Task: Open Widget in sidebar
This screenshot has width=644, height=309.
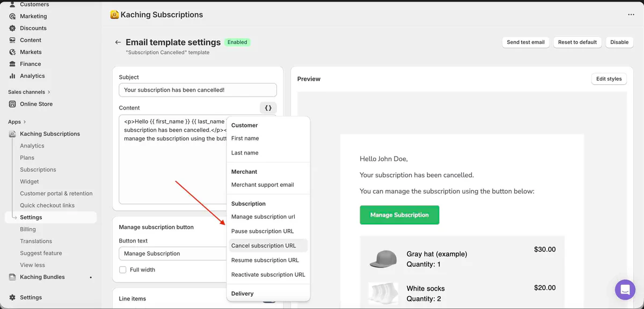Action: [30, 182]
